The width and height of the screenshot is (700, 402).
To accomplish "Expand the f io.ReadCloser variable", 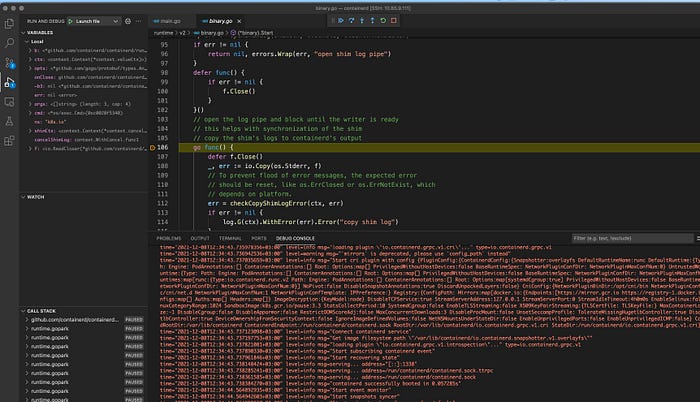I will point(30,149).
